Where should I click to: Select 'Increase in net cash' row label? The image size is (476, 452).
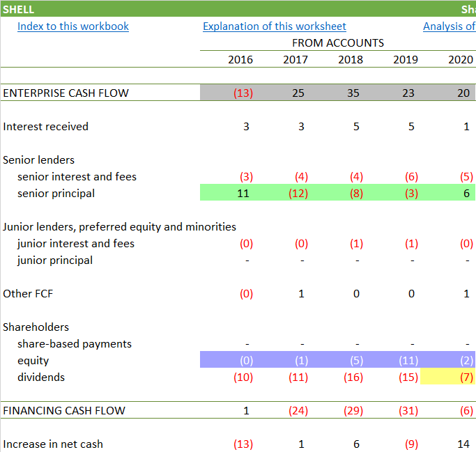click(x=53, y=444)
